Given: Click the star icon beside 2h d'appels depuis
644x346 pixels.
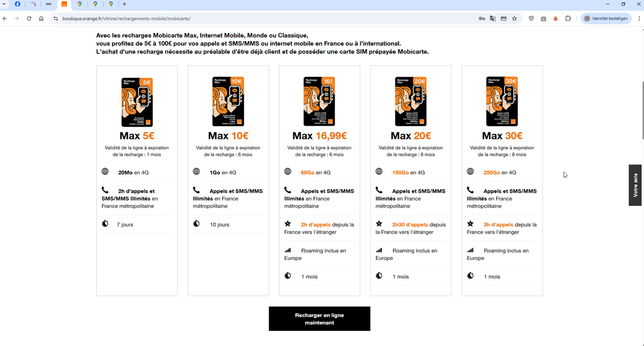Looking at the screenshot, I should (288, 223).
